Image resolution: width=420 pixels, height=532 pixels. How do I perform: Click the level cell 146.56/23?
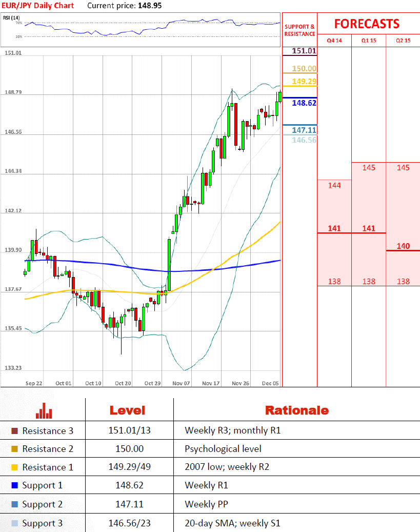[129, 523]
